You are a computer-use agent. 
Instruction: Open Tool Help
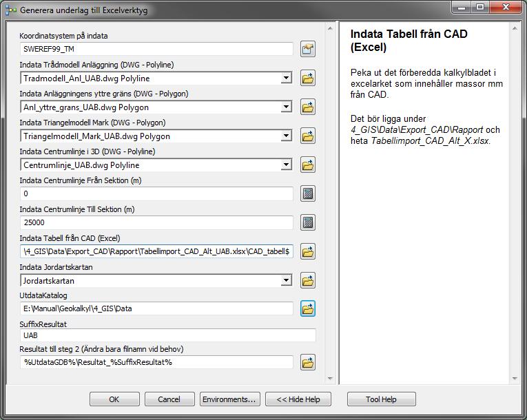point(382,399)
